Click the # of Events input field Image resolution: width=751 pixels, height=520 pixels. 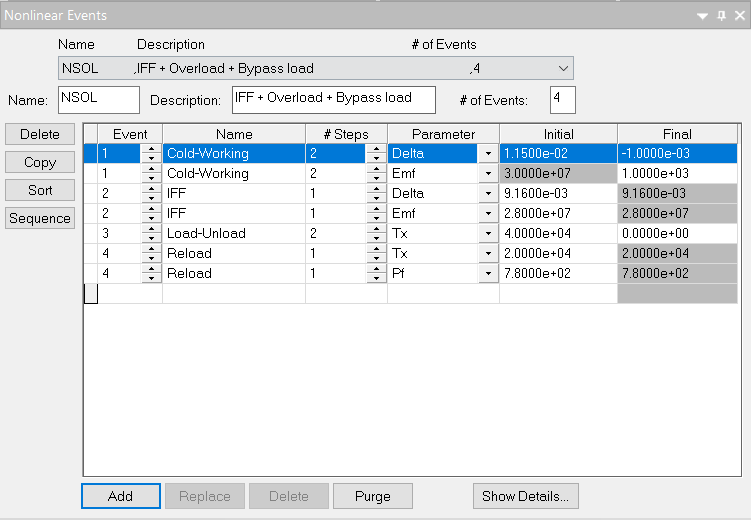(x=562, y=99)
